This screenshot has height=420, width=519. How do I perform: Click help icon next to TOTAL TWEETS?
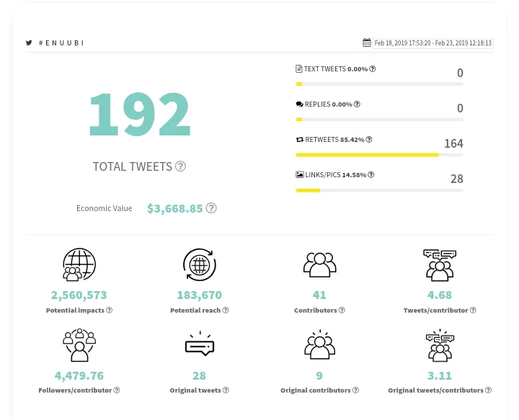pyautogui.click(x=180, y=166)
